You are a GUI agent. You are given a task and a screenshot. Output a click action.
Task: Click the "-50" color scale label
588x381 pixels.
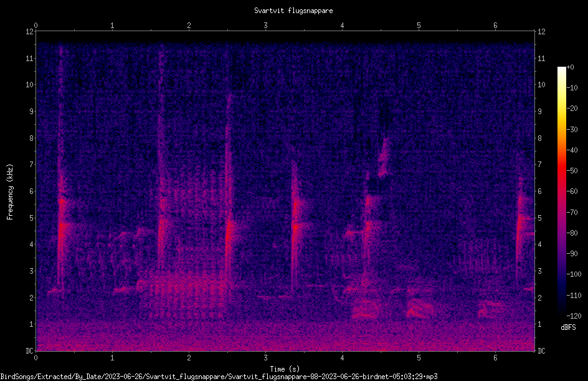[x=572, y=171]
